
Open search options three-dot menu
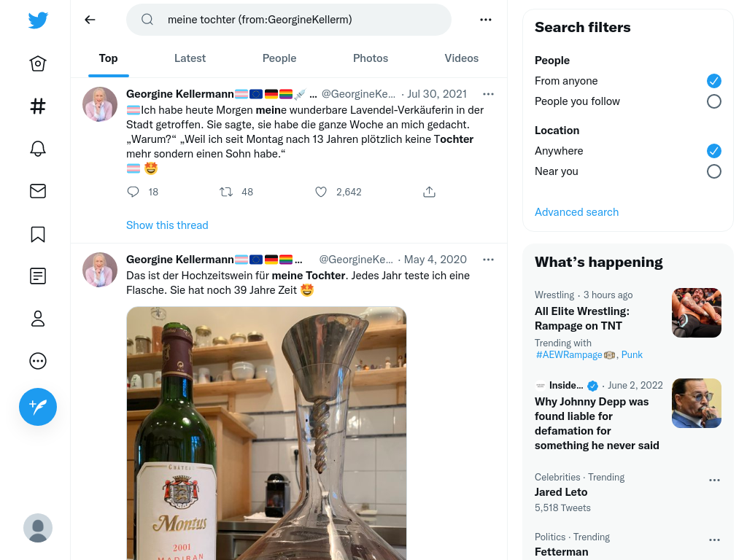click(x=486, y=20)
